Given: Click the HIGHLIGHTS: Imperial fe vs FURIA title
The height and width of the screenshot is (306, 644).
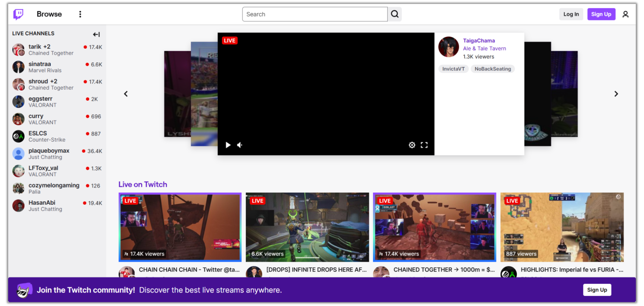Looking at the screenshot, I should point(572,270).
